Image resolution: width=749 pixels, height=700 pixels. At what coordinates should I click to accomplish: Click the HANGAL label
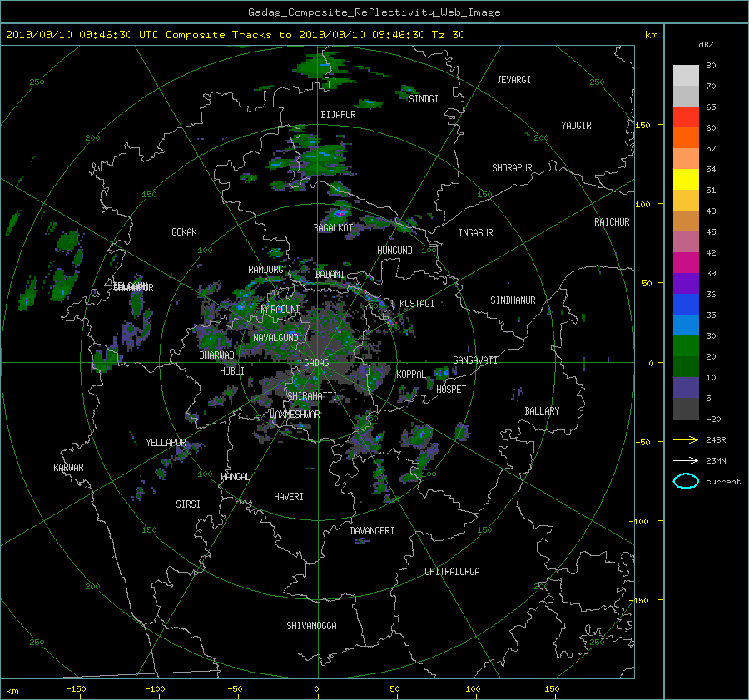pos(235,477)
